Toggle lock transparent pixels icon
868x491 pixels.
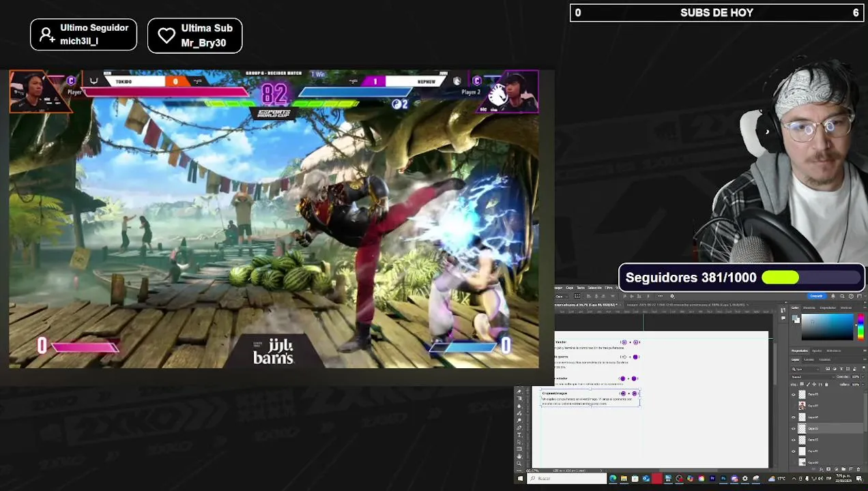tap(802, 385)
